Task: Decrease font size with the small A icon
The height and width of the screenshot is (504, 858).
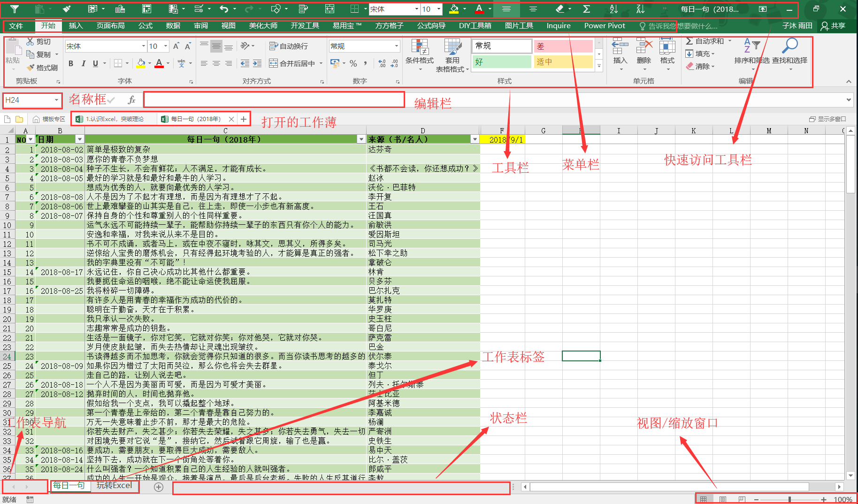Action: pos(187,46)
